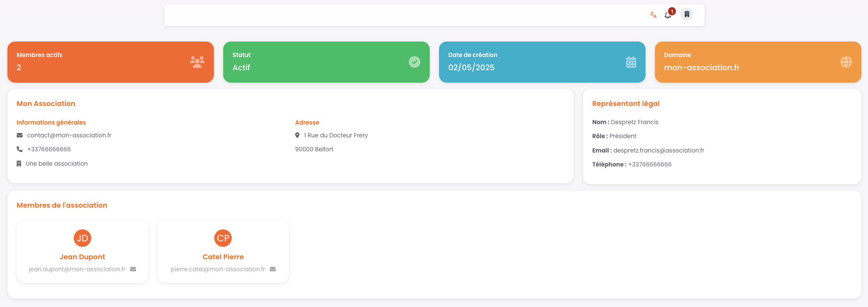This screenshot has height=307, width=868.
Task: Click envelope icon beside Catel Pierre's email
Action: (273, 269)
